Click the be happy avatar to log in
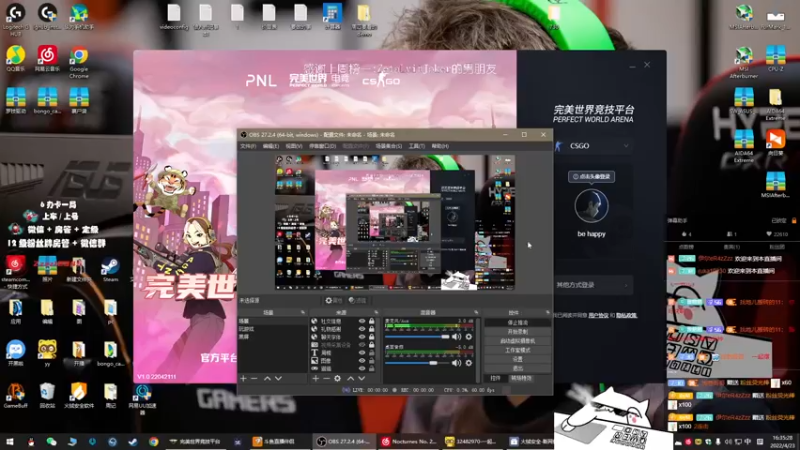The width and height of the screenshot is (800, 450). point(591,206)
